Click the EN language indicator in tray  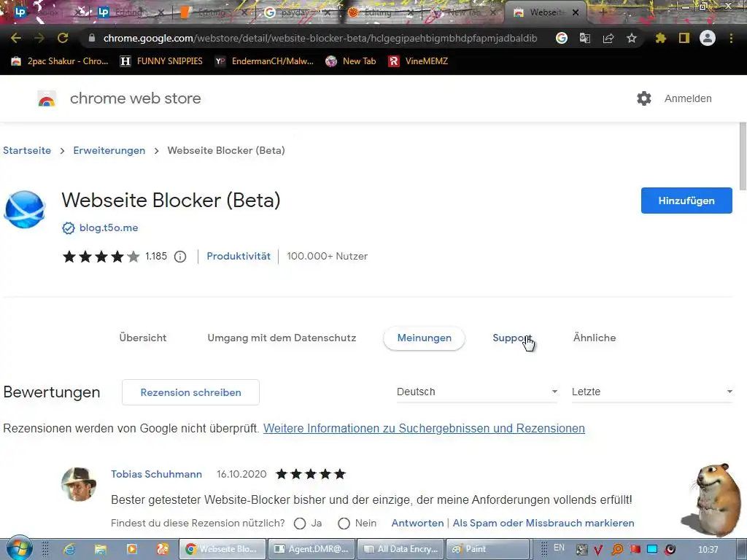[559, 548]
